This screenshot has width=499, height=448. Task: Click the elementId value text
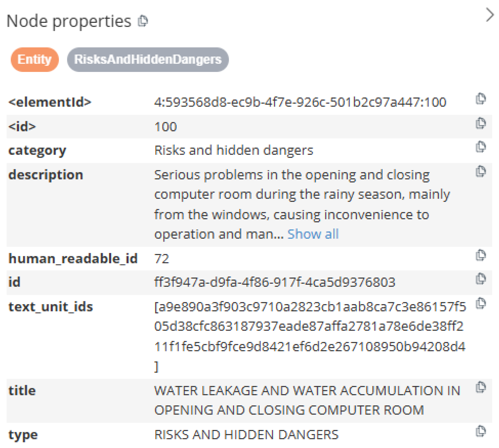(300, 102)
